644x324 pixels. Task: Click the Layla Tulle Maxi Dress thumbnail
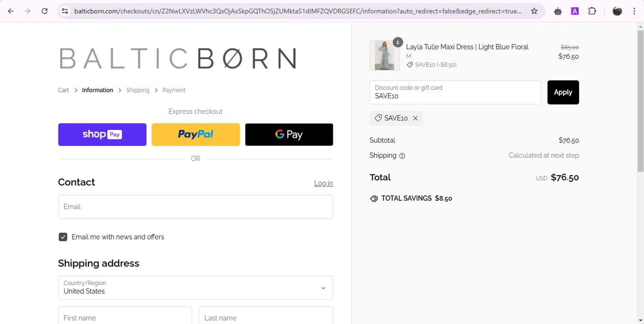tap(384, 55)
